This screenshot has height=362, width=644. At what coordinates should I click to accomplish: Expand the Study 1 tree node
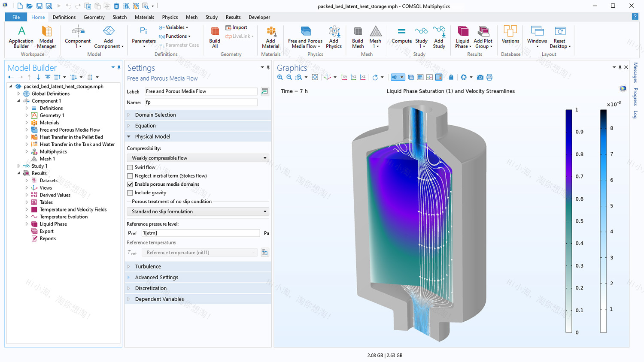(18, 166)
